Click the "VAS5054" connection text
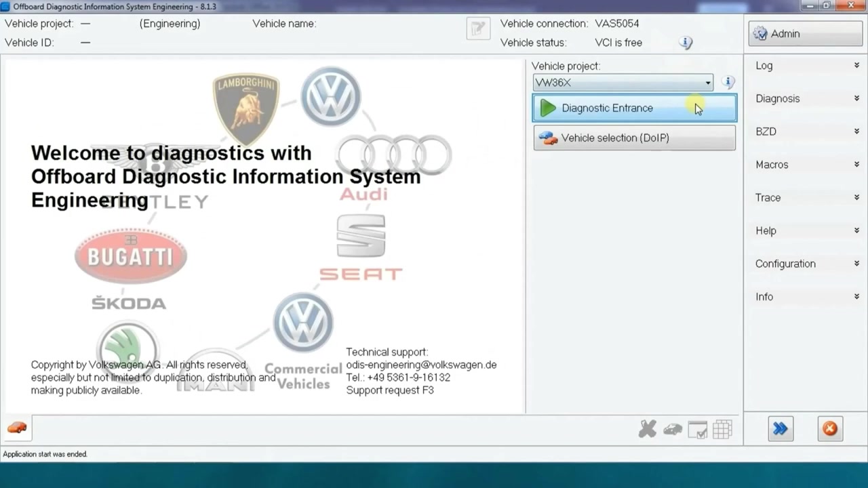 [x=617, y=24]
